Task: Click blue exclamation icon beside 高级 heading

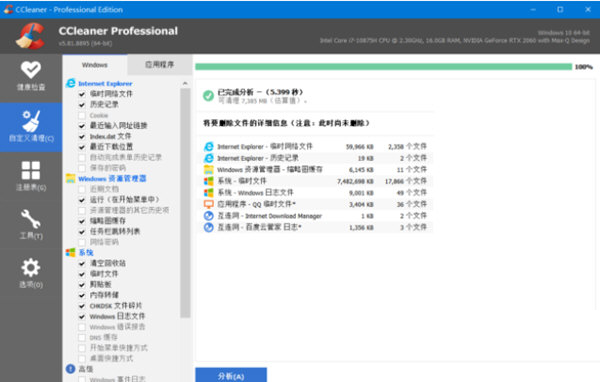Action: coord(70,369)
